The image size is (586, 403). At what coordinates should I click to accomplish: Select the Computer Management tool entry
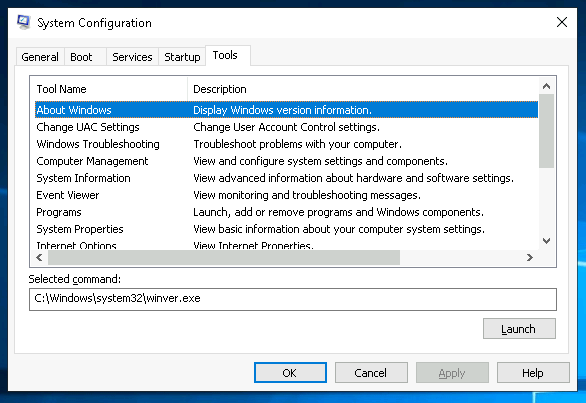point(286,161)
